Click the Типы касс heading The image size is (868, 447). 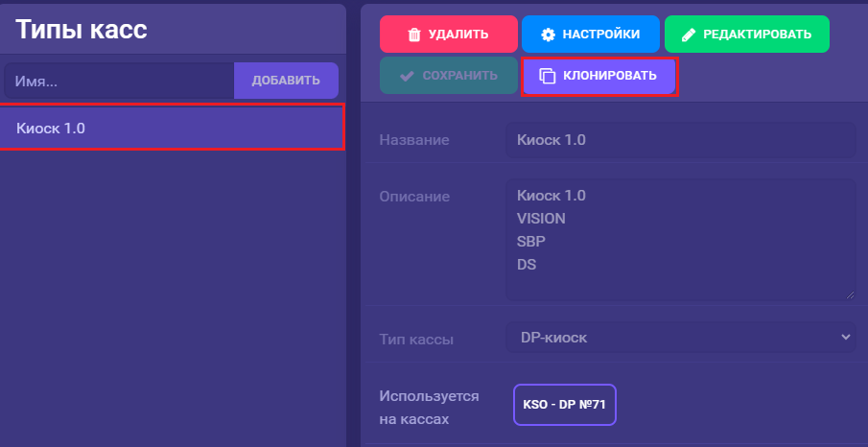click(82, 30)
